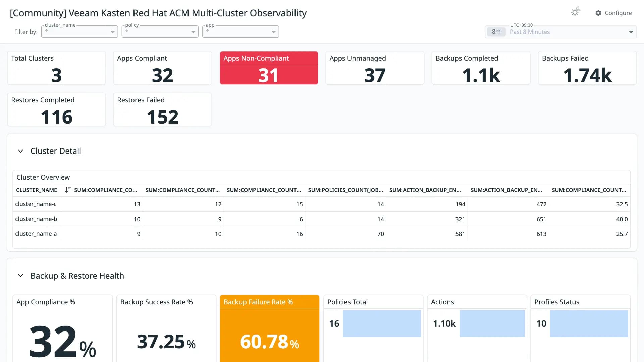Open the cluster_name filter dropdown
This screenshot has width=644, height=362.
tap(79, 32)
